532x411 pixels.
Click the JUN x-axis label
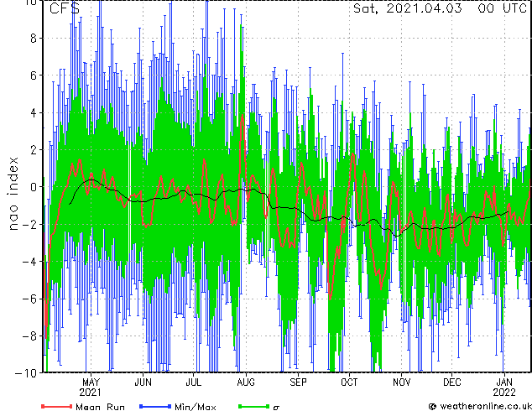pyautogui.click(x=143, y=382)
